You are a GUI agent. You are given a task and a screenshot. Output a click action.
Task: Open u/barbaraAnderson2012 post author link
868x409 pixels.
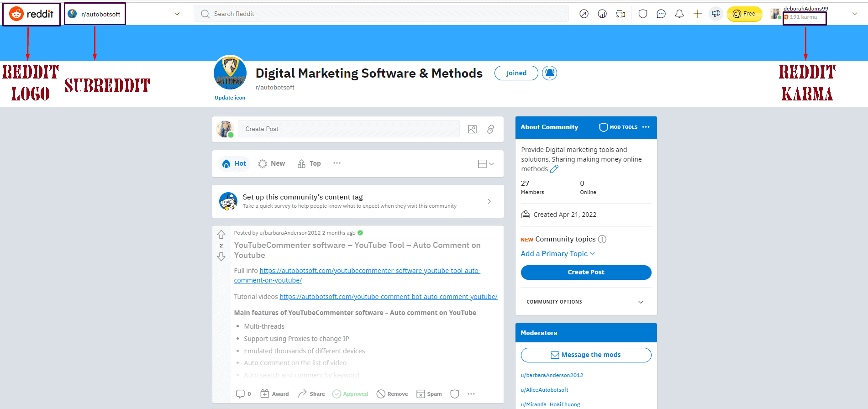point(290,233)
